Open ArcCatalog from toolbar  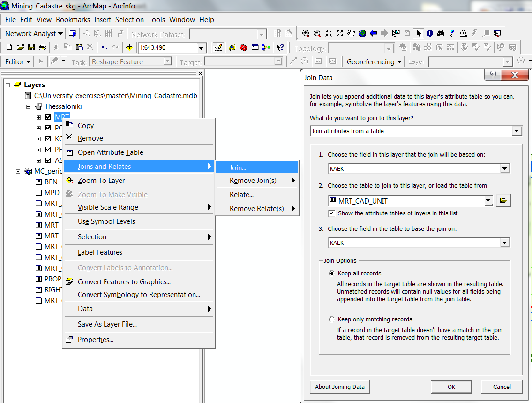tap(232, 47)
